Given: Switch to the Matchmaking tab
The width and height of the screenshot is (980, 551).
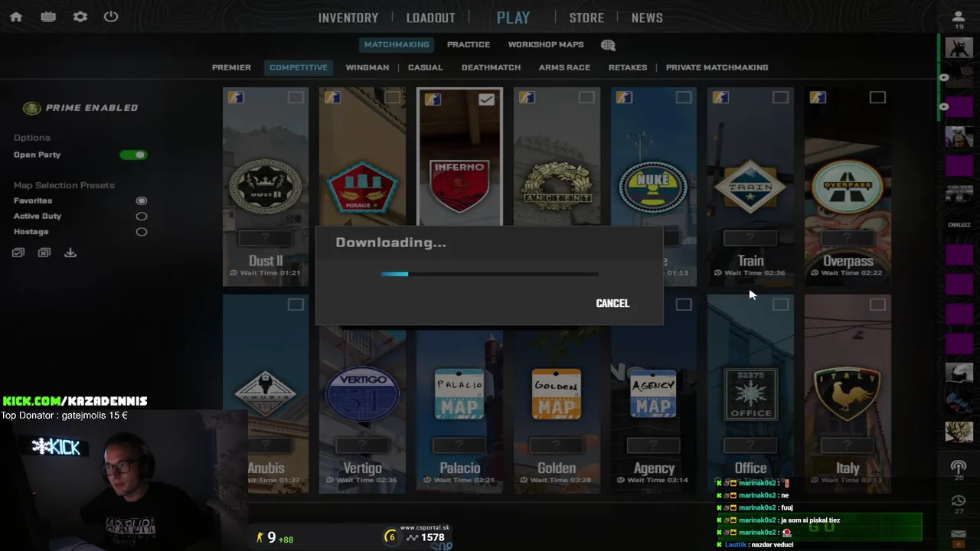Looking at the screenshot, I should 397,44.
